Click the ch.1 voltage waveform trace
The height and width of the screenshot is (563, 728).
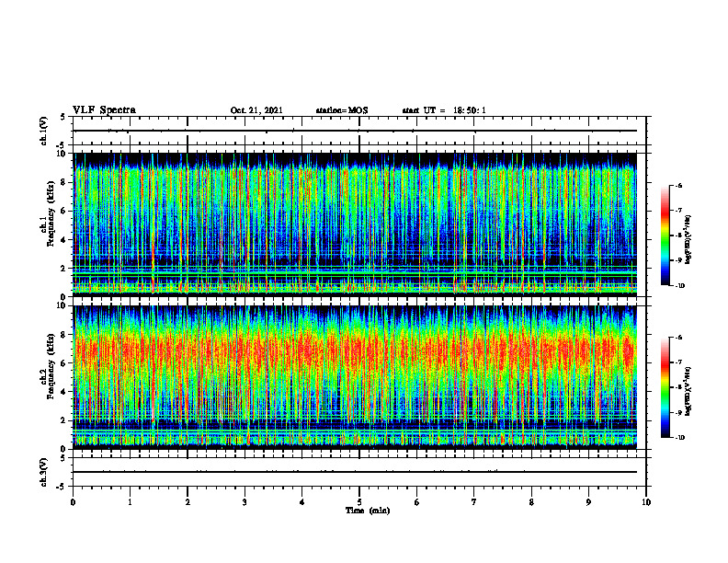pos(355,131)
